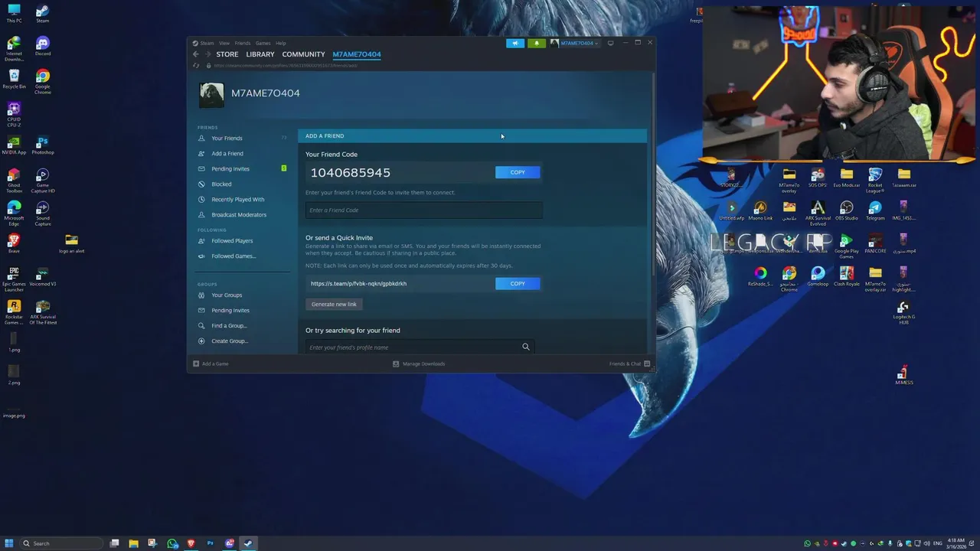Open Followed Players
Screen dimensions: 980x551
click(x=232, y=241)
